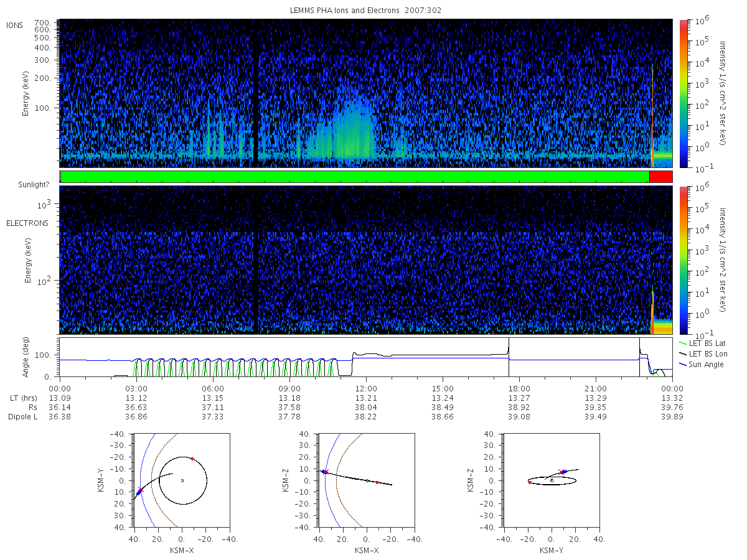Click the electrons intensity color bar
Viewport: 747px width, 560px height.
(683, 260)
